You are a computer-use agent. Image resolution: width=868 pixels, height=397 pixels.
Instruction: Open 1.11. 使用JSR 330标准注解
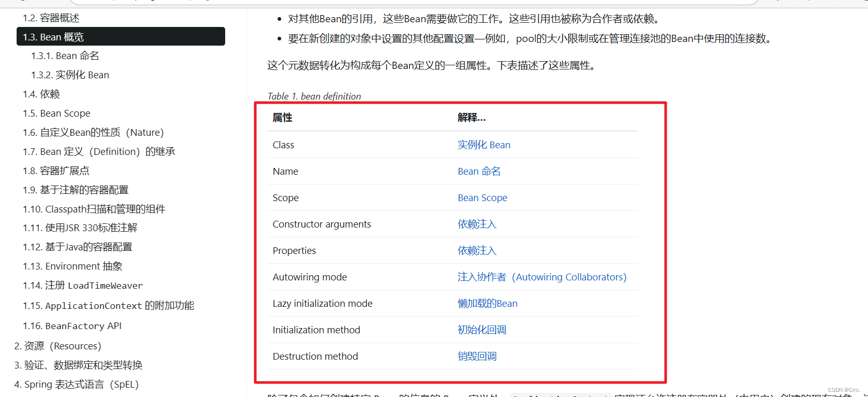[x=80, y=228]
